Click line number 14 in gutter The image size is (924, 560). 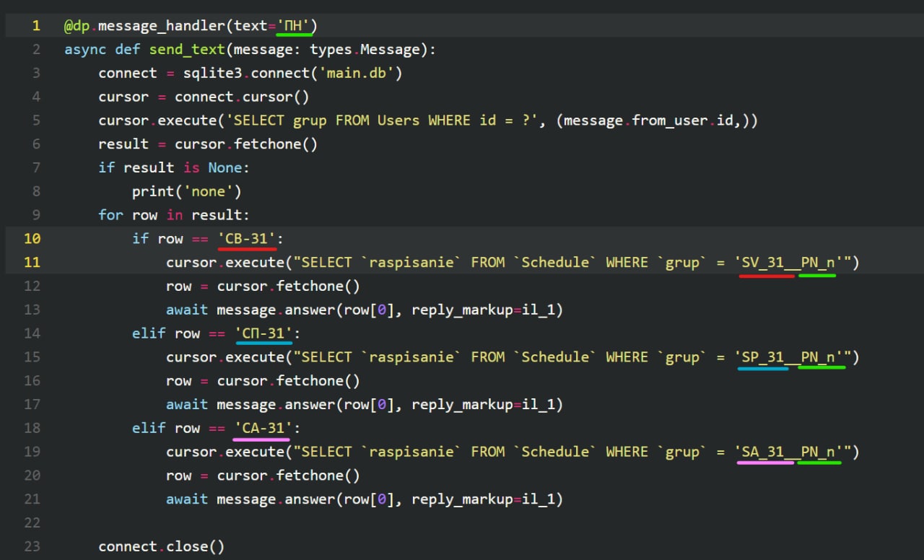point(32,333)
